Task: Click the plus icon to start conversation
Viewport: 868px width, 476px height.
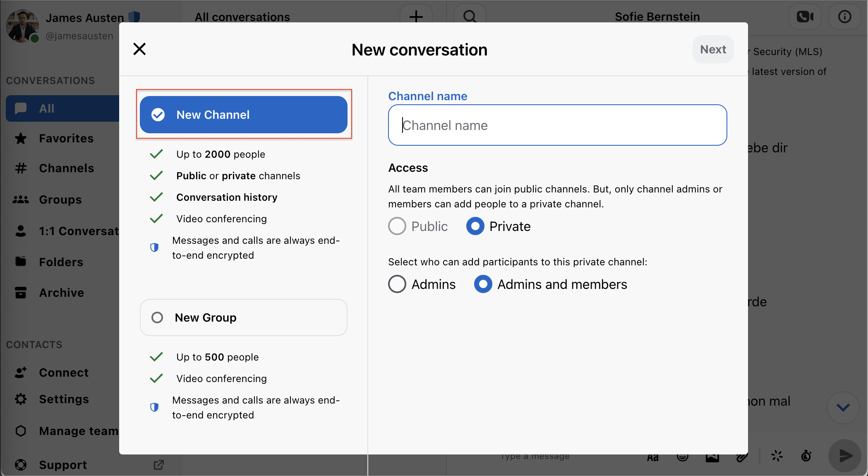Action: pos(416,16)
